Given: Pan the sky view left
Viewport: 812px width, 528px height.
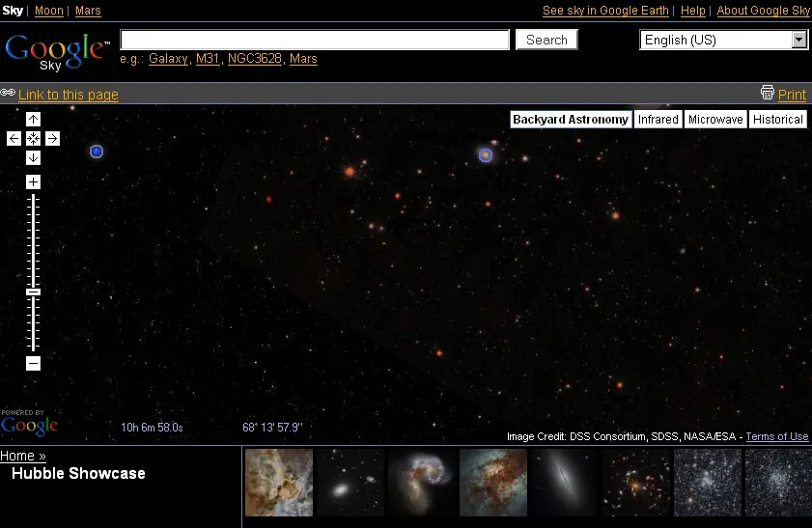Looking at the screenshot, I should pos(14,139).
